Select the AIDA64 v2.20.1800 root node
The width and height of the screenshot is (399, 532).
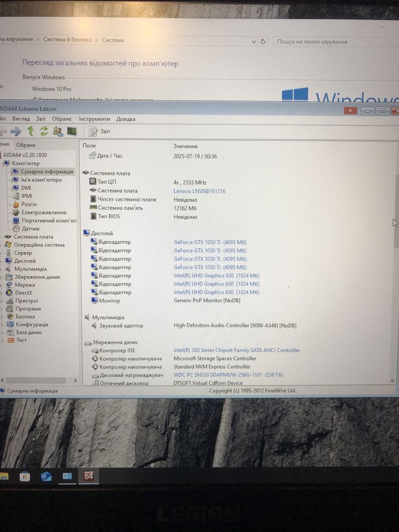[25, 155]
